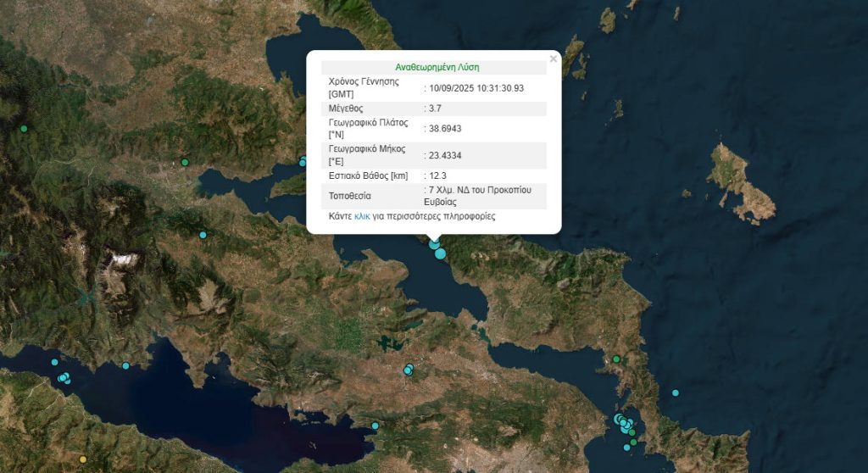Select the westernmost single cyan marker in the gulf
The height and width of the screenshot is (473, 868).
point(55,362)
